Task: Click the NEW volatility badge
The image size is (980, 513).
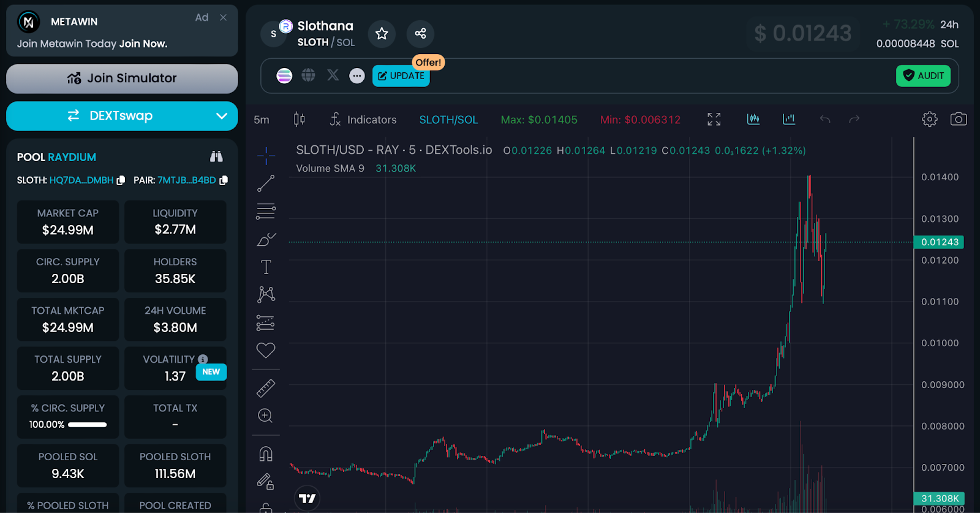Action: (x=211, y=372)
